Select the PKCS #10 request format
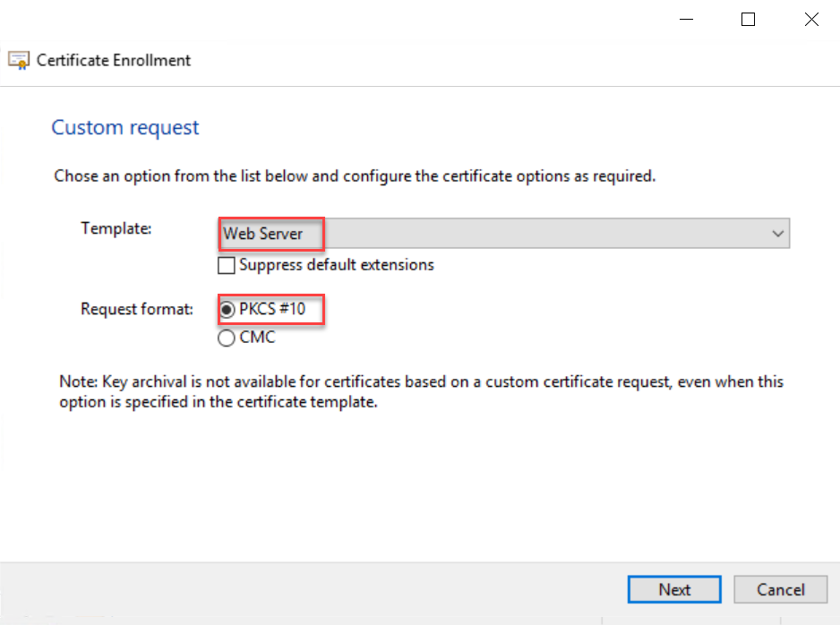The height and width of the screenshot is (625, 840). (x=227, y=310)
